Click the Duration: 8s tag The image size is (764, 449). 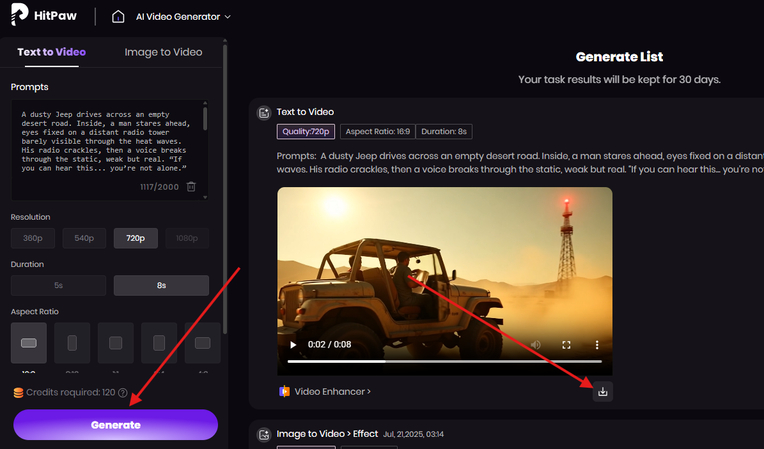444,131
